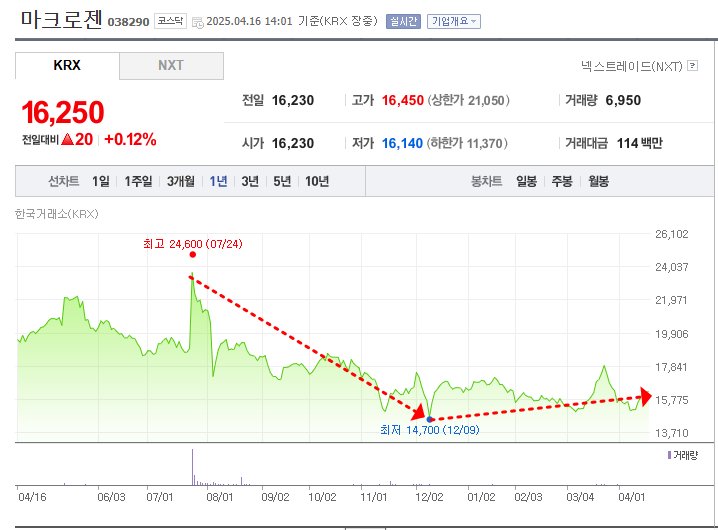Viewport: 718px width, 530px height.
Task: Open the Nextrade (NXT) help question icon
Action: 693,66
